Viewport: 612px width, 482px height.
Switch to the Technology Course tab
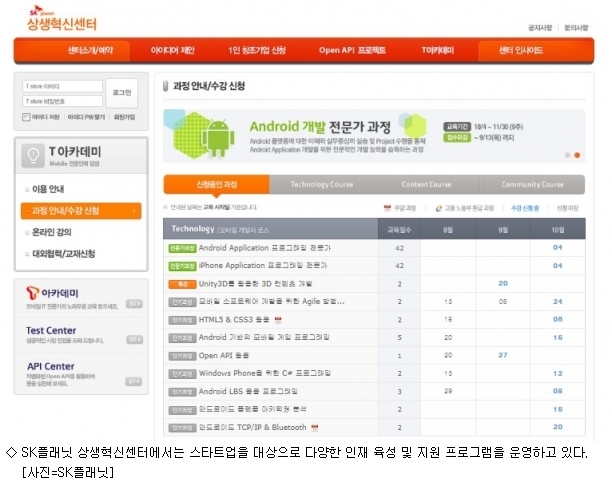322,184
